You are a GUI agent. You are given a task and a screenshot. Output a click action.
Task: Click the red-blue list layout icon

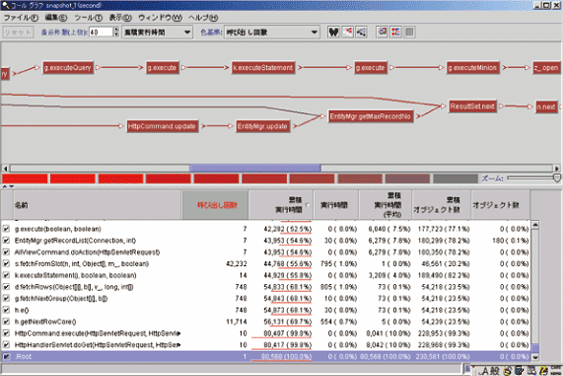point(396,32)
